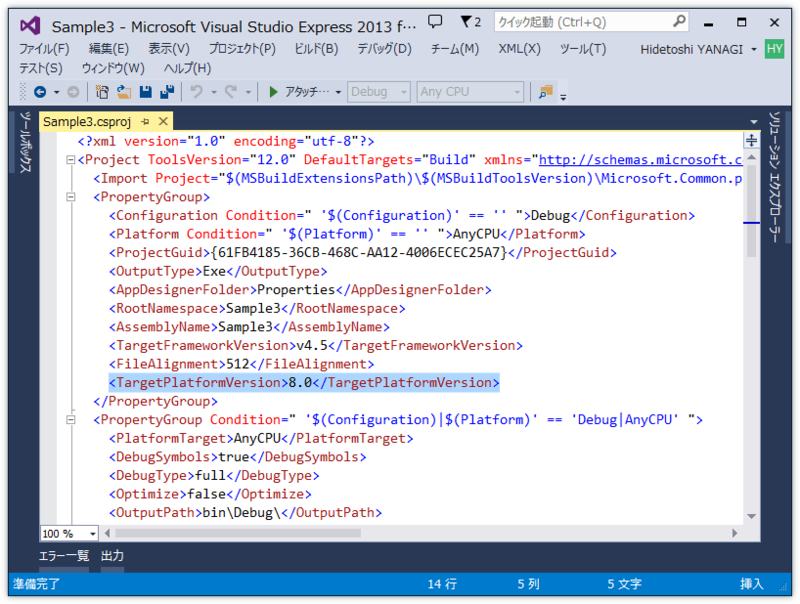Click the vertical scrollbar thumb

pyautogui.click(x=751, y=211)
